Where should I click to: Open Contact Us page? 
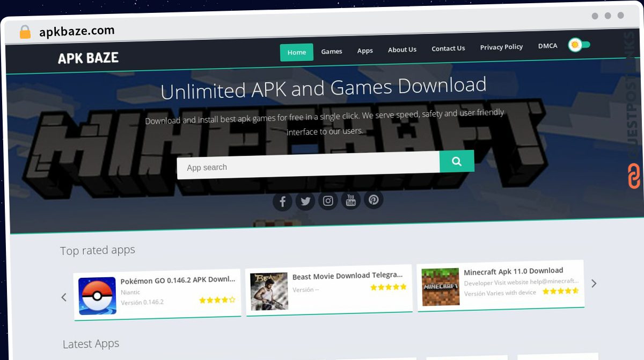coord(448,48)
